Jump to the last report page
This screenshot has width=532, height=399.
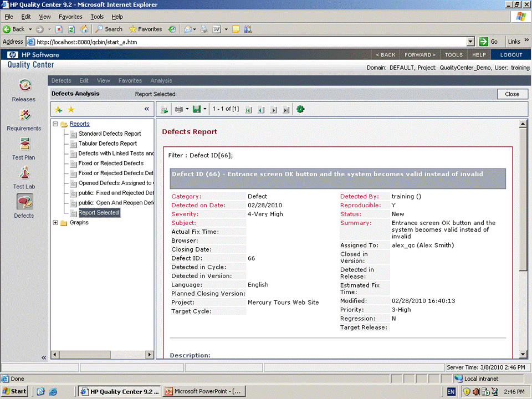(x=286, y=110)
